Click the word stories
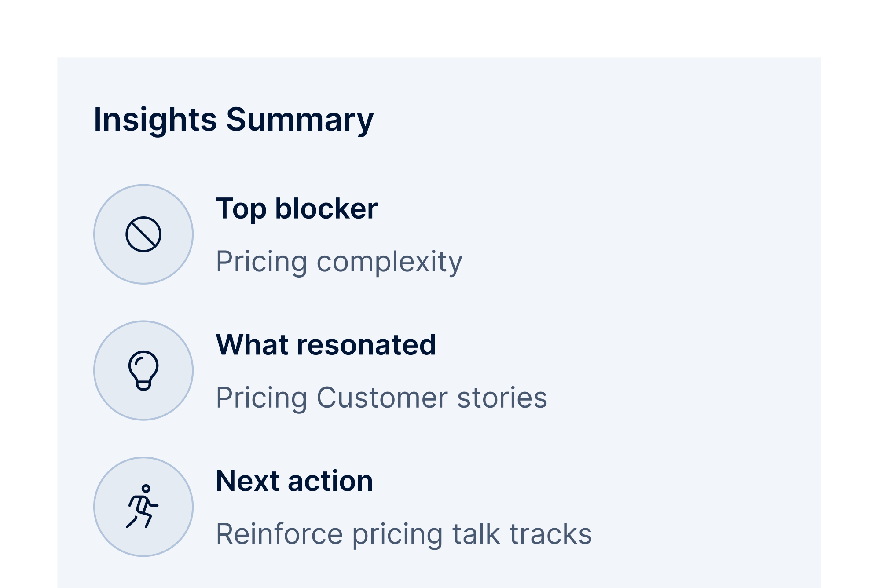The height and width of the screenshot is (588, 880). 502,398
